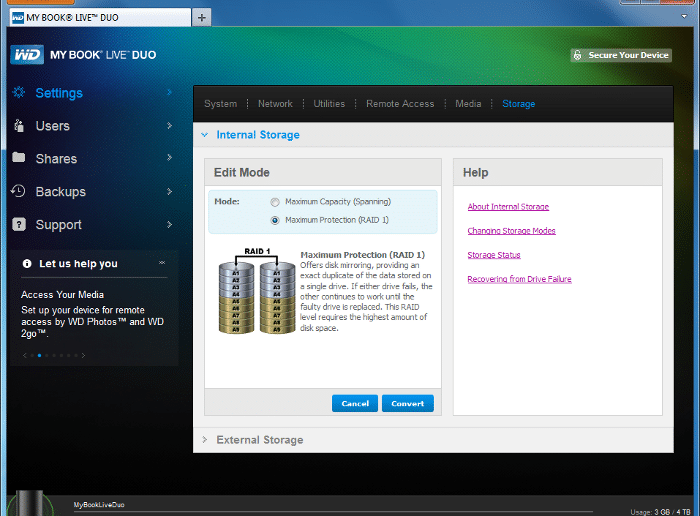Open the browser tab list dropdown arrow
Viewport: 700px width, 516px height.
coord(684,17)
